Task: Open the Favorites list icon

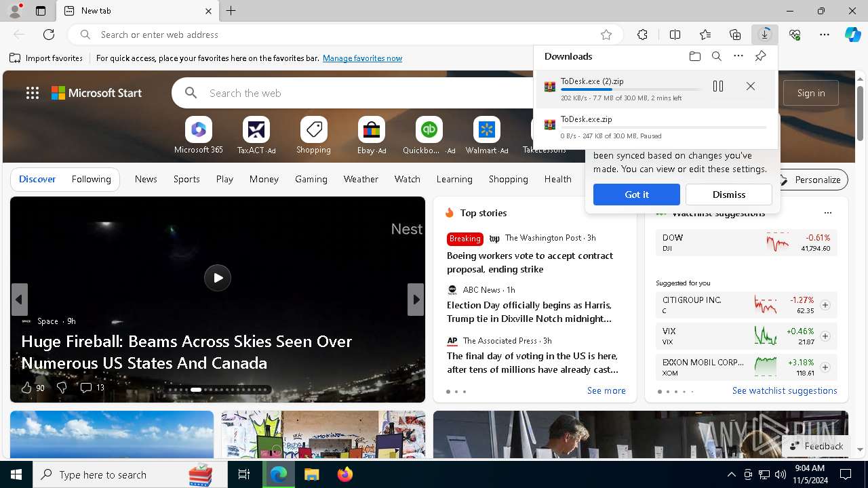Action: pyautogui.click(x=705, y=35)
